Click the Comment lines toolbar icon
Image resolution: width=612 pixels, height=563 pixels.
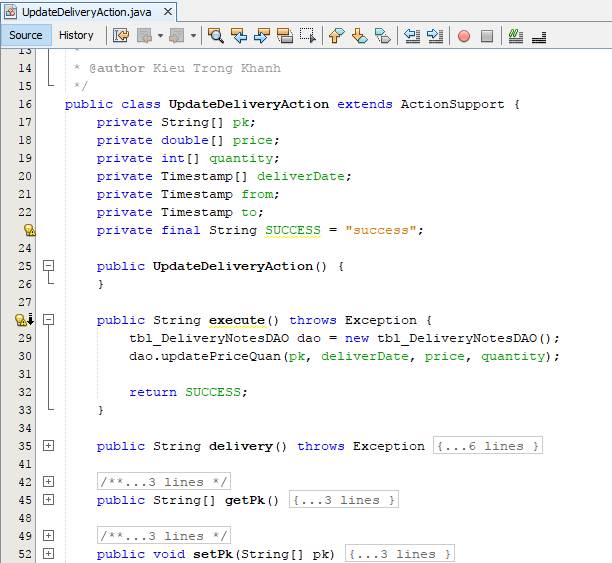pos(516,36)
